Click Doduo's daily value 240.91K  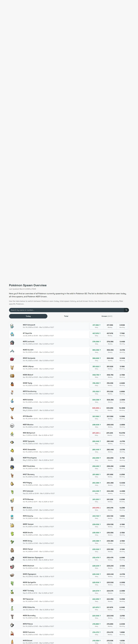coord(96,508)
